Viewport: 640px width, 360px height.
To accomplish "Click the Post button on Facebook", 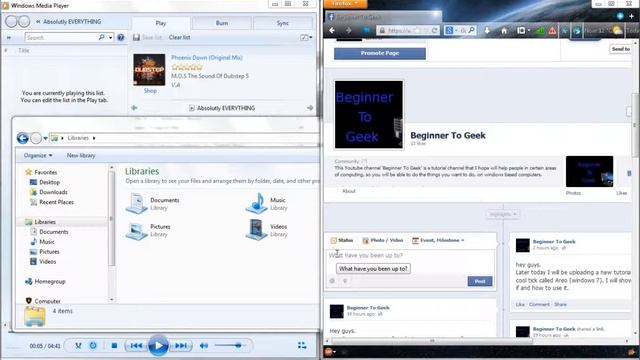I will (480, 281).
